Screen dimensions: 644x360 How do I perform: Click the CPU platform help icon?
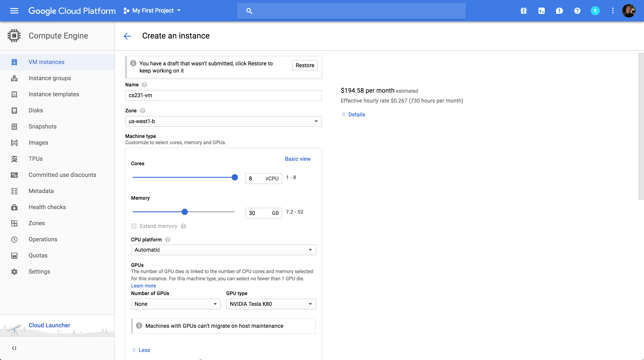click(167, 240)
